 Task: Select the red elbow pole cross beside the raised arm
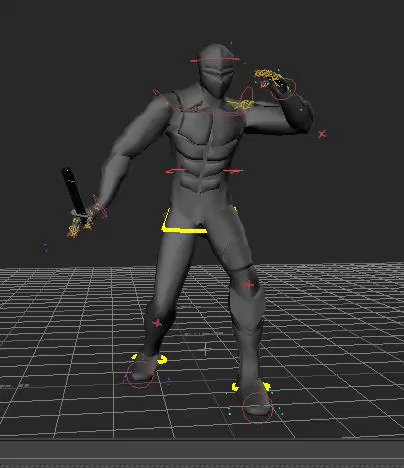(322, 134)
